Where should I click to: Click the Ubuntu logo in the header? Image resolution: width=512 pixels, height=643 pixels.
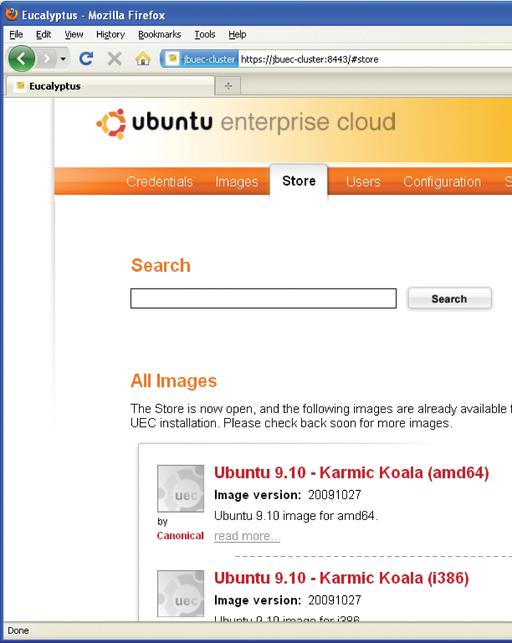coord(111,123)
